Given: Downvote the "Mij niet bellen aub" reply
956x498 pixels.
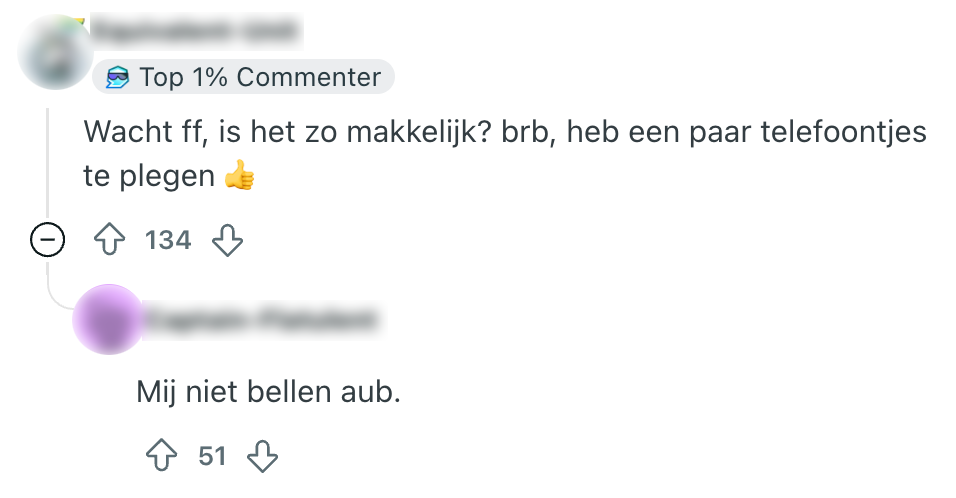Looking at the screenshot, I should (x=262, y=456).
